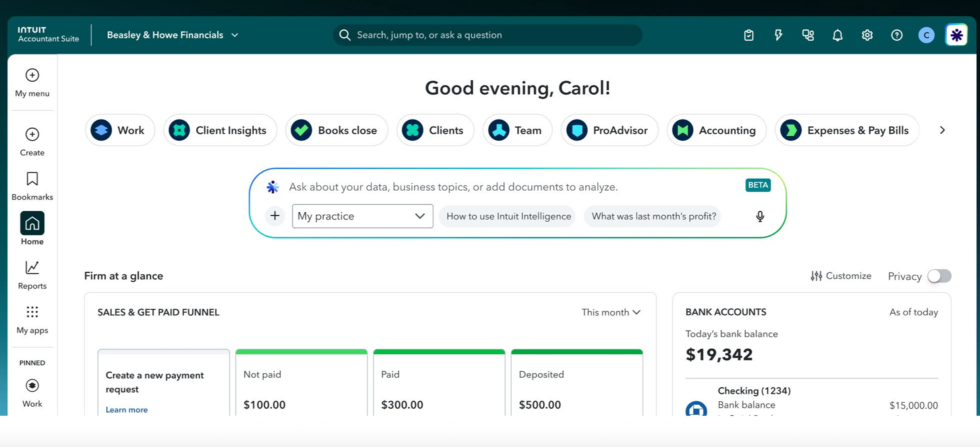Click the Learn more link
Image resolution: width=980 pixels, height=447 pixels.
127,410
